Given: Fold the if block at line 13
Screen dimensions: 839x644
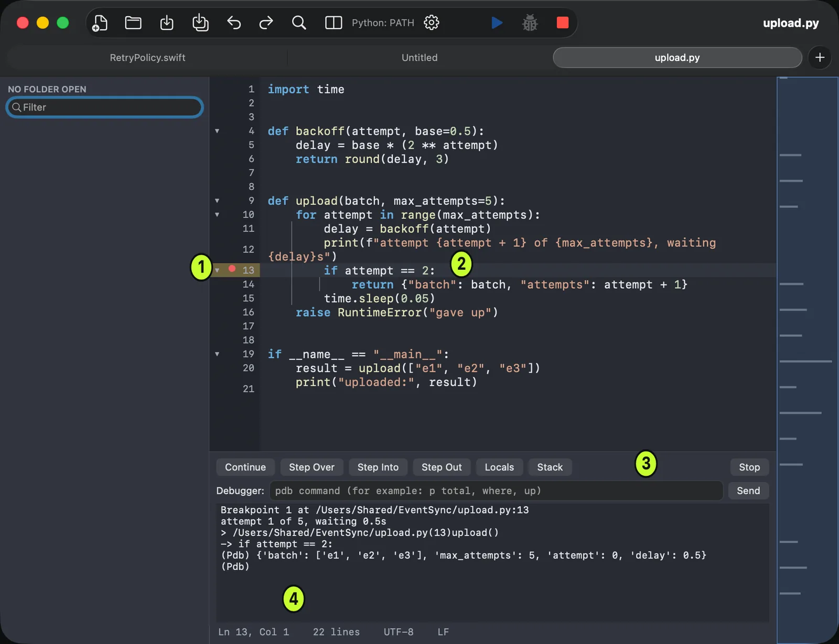Looking at the screenshot, I should pos(217,270).
